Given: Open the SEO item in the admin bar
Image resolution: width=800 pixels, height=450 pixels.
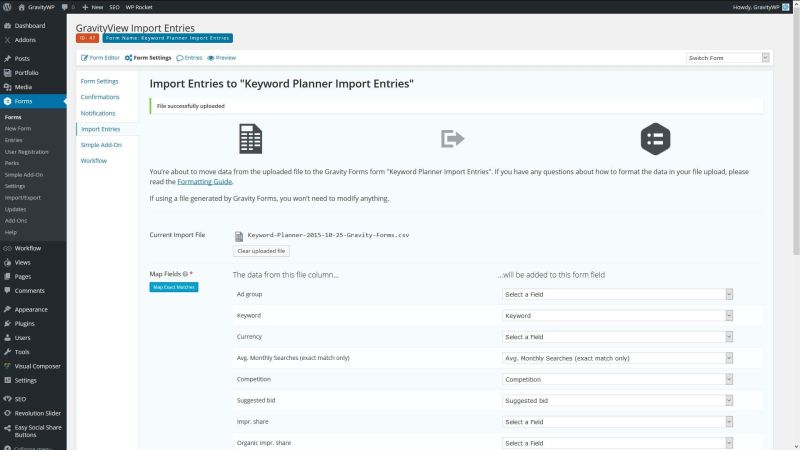Looking at the screenshot, I should (x=114, y=7).
